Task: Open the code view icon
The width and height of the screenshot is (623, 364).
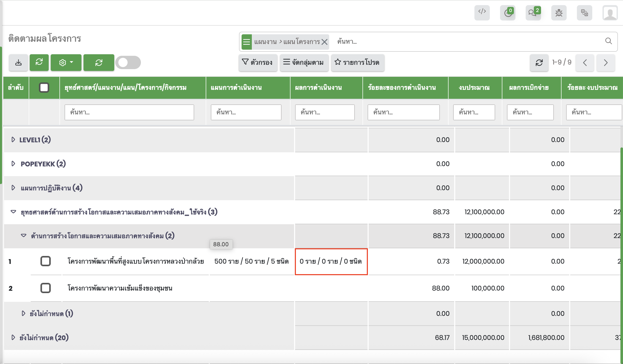Action: 482,12
